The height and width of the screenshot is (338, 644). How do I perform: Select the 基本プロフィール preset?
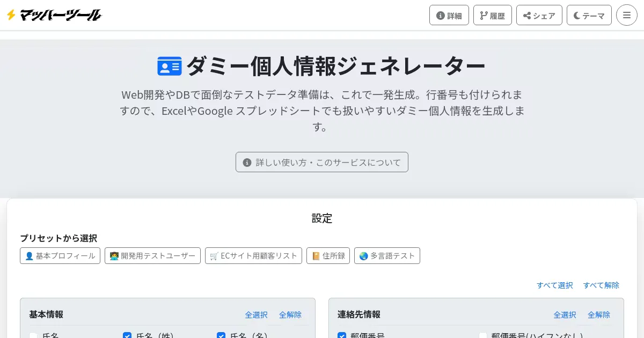point(60,256)
